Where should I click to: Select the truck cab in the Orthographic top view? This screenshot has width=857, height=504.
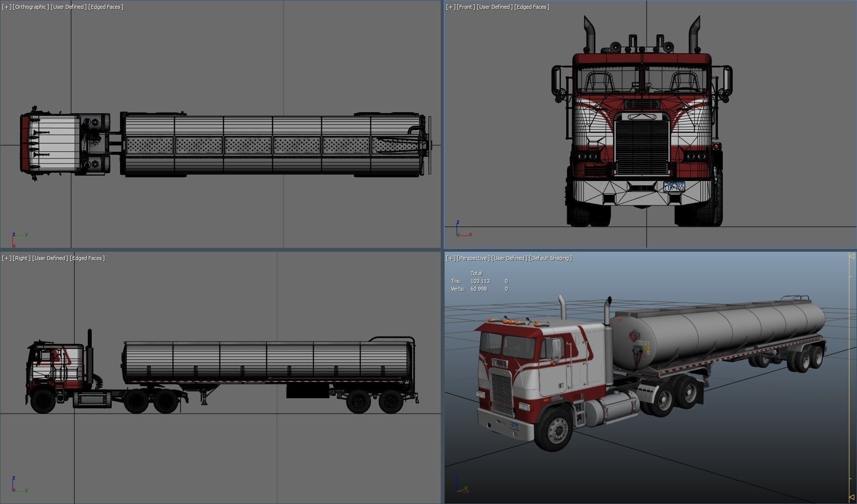click(51, 143)
